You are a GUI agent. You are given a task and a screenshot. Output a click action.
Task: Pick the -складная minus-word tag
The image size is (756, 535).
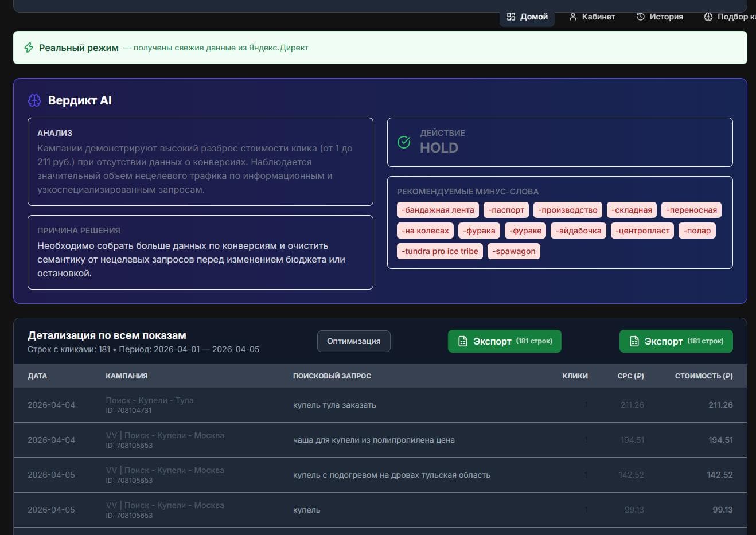pos(632,210)
